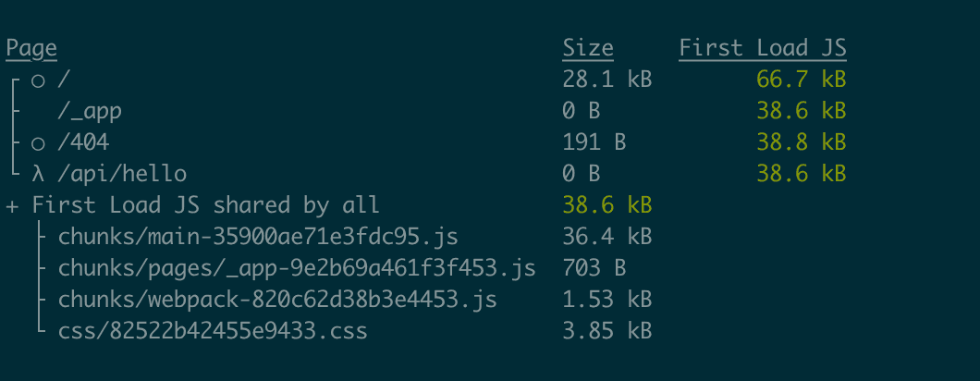Click the Size column header

click(x=587, y=48)
